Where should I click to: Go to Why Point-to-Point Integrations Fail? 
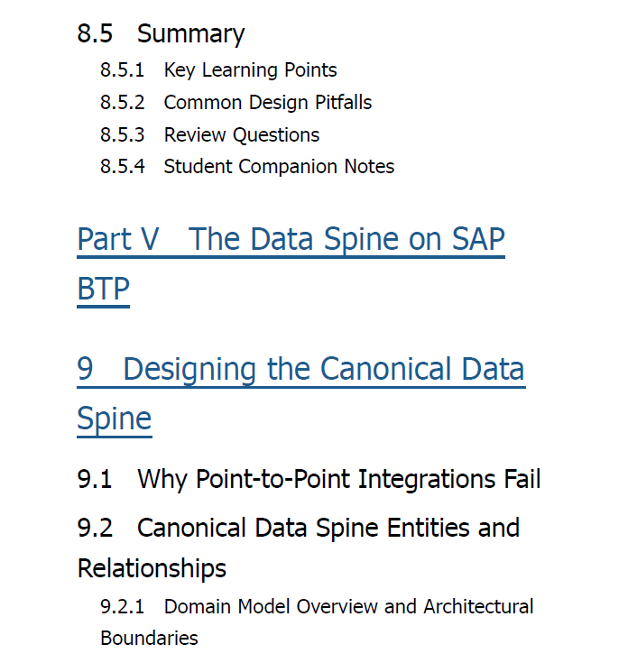(309, 479)
